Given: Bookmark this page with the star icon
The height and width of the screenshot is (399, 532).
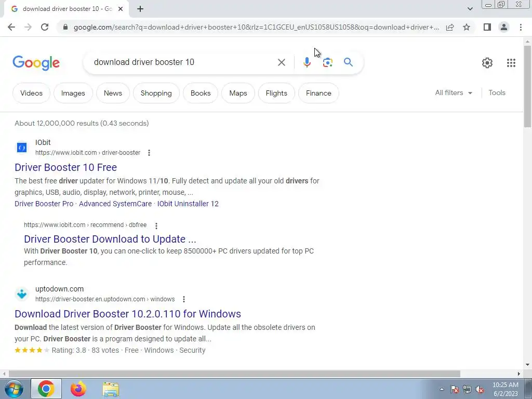Looking at the screenshot, I should coord(467,27).
